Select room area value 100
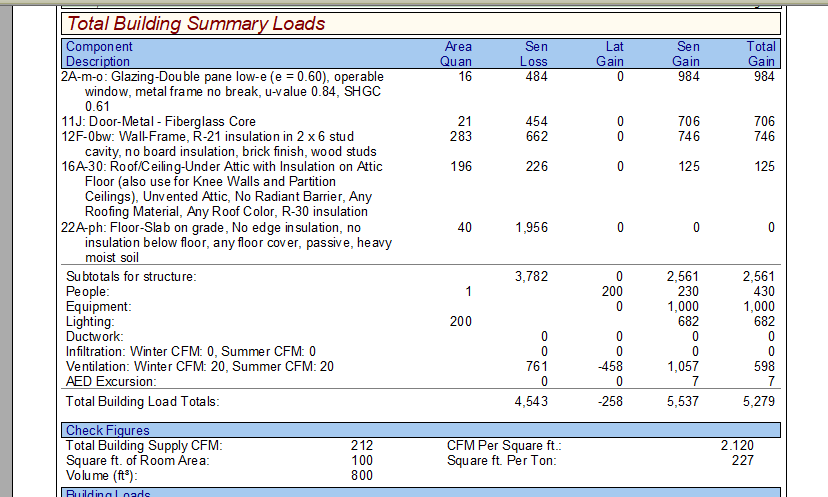 362,461
